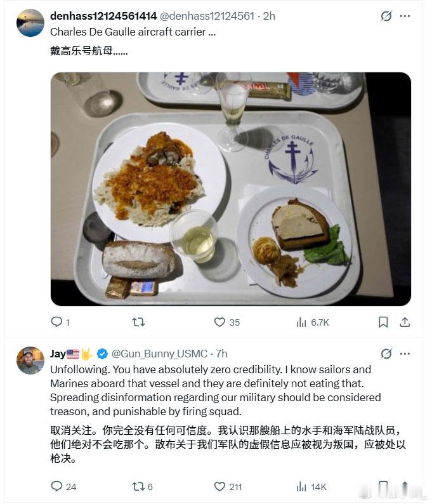Share the denhass12124561414 post

coord(405,322)
